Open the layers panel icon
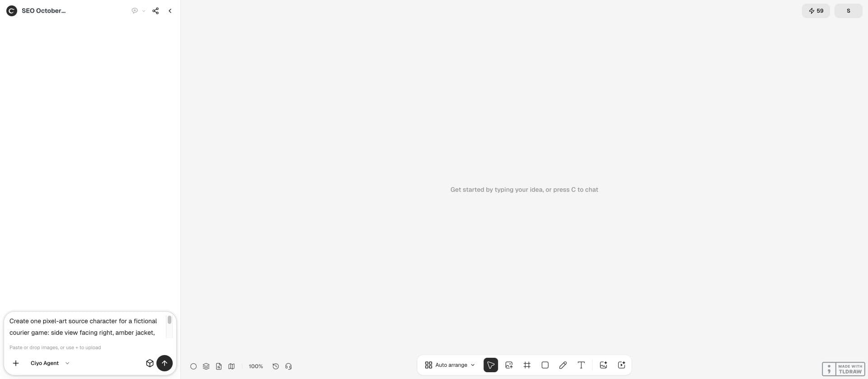Image resolution: width=868 pixels, height=379 pixels. click(206, 366)
